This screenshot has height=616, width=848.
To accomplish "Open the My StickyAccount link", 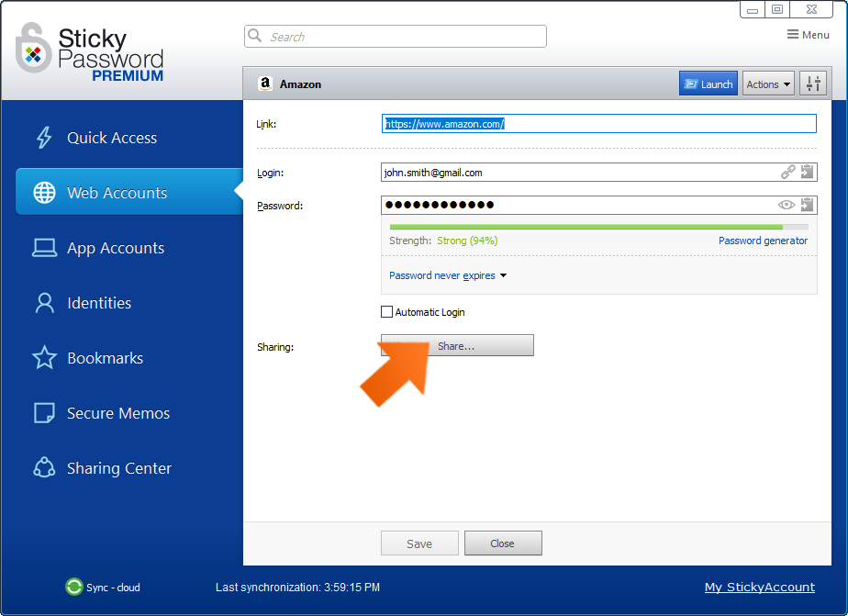I will click(x=759, y=587).
